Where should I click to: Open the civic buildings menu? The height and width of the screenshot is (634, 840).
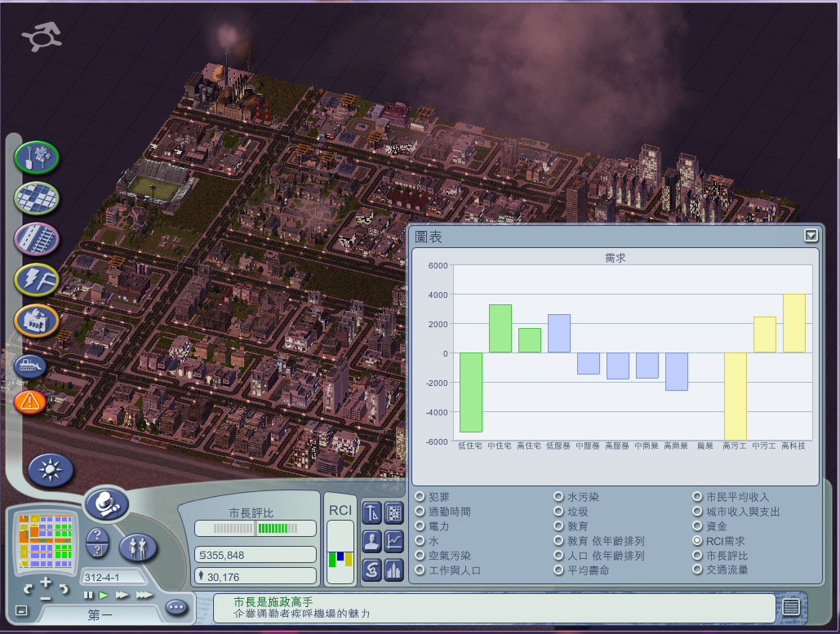(37, 321)
